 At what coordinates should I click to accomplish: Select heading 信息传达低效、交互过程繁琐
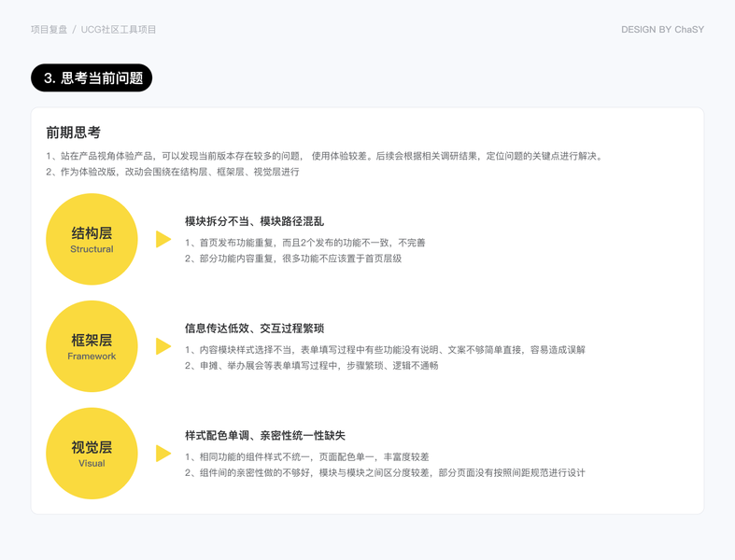point(255,328)
